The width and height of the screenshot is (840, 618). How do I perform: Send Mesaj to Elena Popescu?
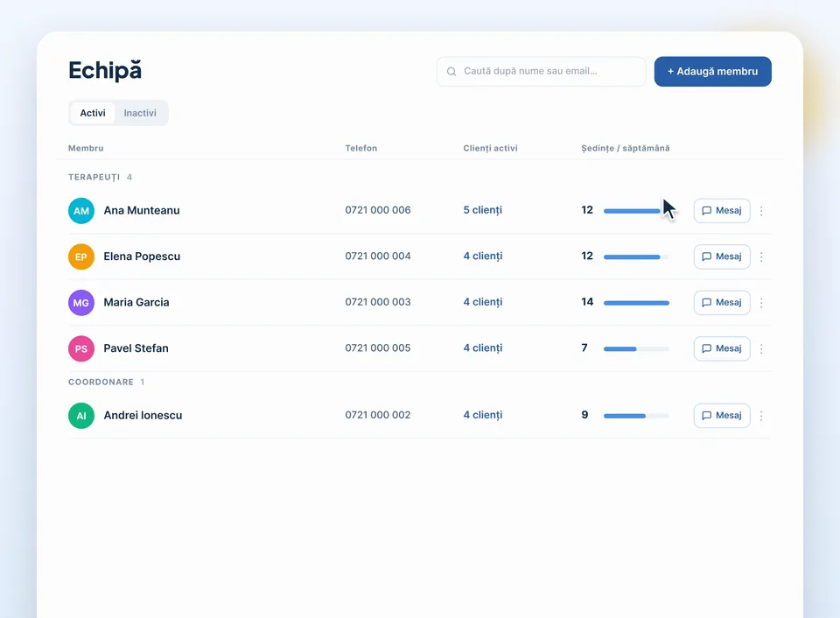click(722, 256)
